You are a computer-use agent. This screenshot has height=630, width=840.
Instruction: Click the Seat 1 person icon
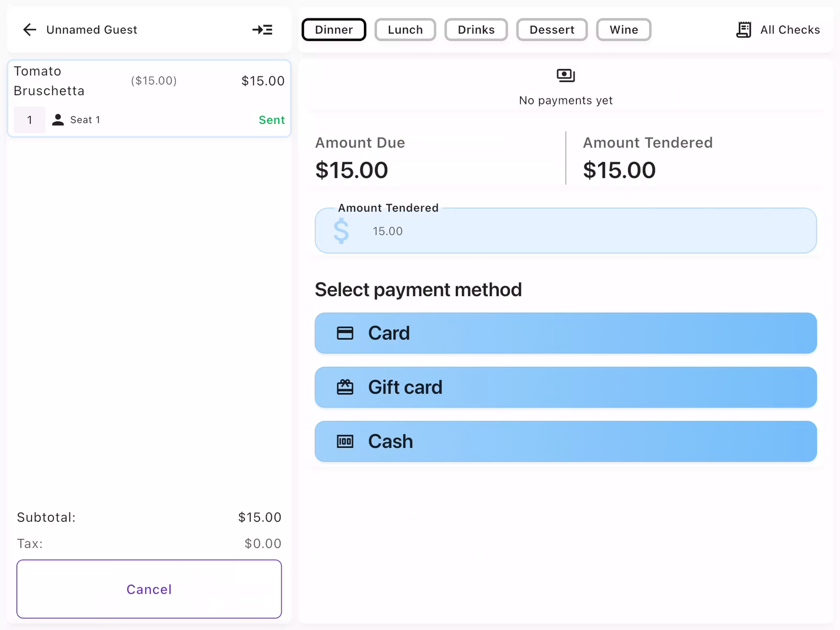point(58,120)
